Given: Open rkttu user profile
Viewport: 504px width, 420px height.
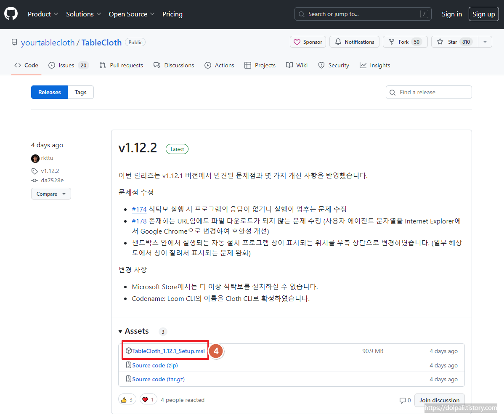Looking at the screenshot, I should coord(47,158).
